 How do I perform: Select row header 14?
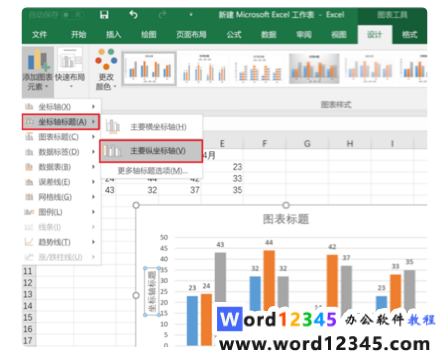tap(29, 306)
